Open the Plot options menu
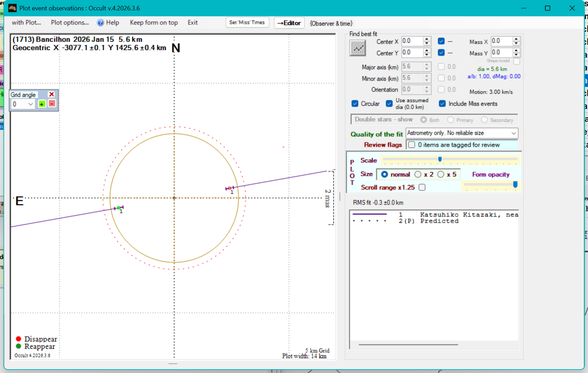 pyautogui.click(x=70, y=23)
